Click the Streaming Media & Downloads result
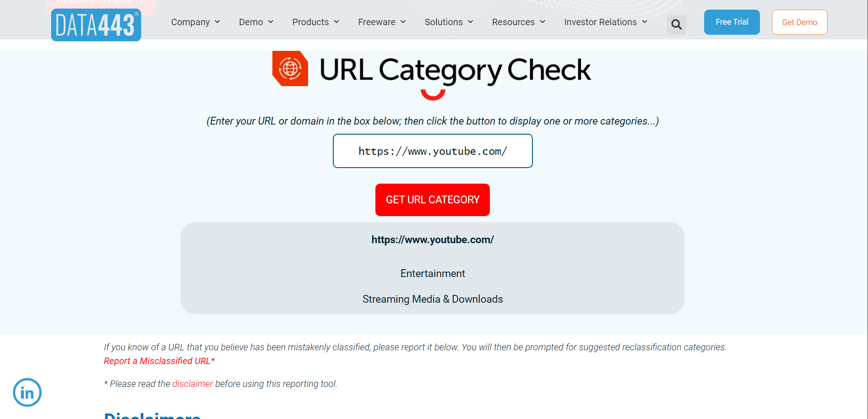Screen dimensions: 868x419 (x=433, y=299)
